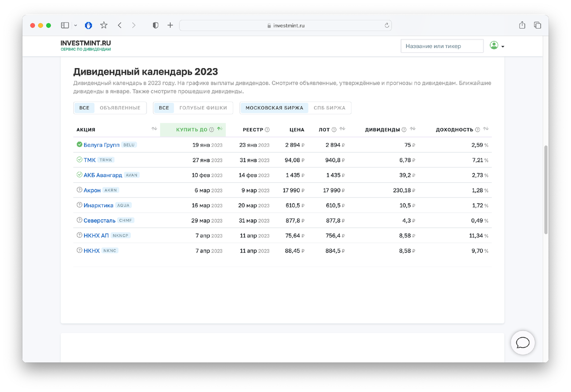Click the AQUA ticker badge
Viewport: 571px width, 392px height.
click(x=123, y=206)
